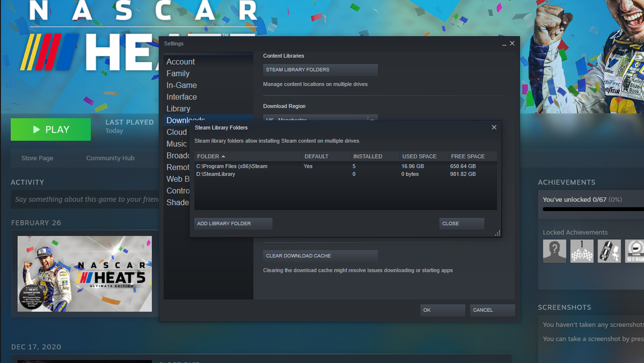Select C:\Program Files (x86)\Steam folder row
This screenshot has width=644, height=363.
click(346, 166)
